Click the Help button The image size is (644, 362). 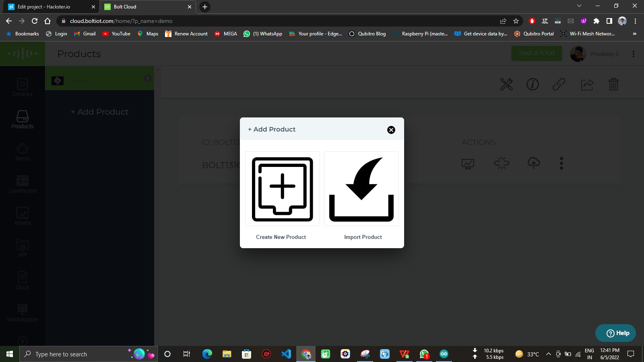(615, 333)
